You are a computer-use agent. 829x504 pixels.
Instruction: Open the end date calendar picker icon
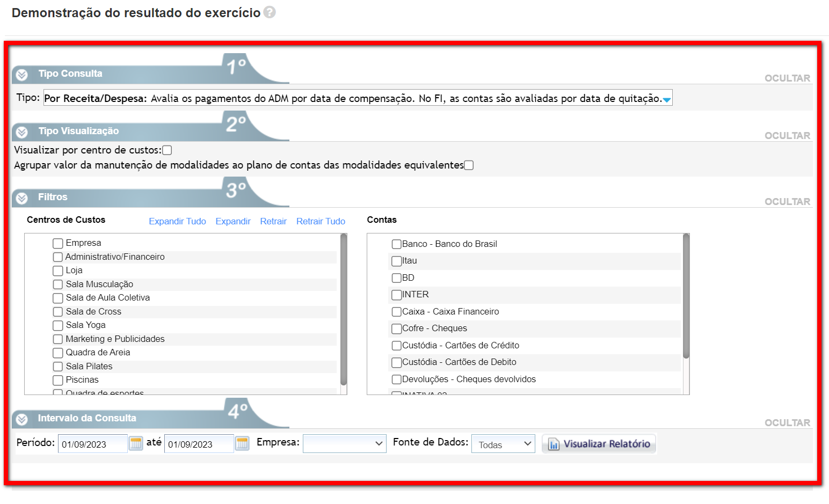click(x=242, y=443)
